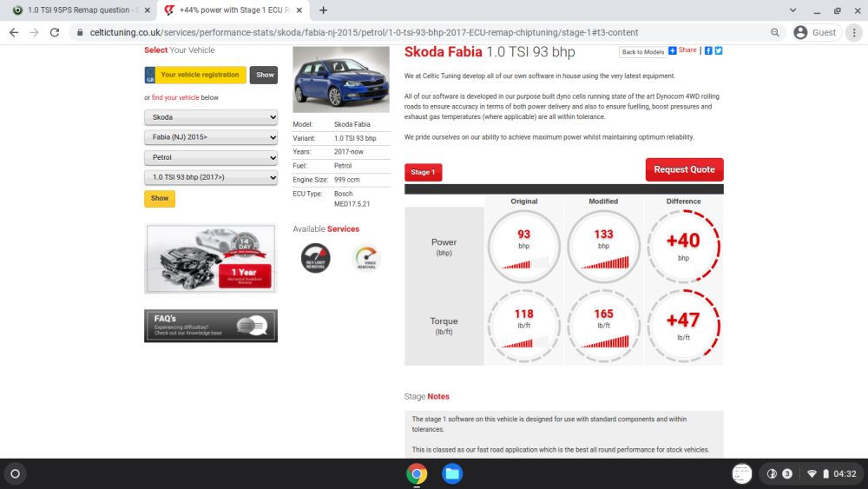
Task: Open the ChromeOS launcher
Action: (x=16, y=473)
